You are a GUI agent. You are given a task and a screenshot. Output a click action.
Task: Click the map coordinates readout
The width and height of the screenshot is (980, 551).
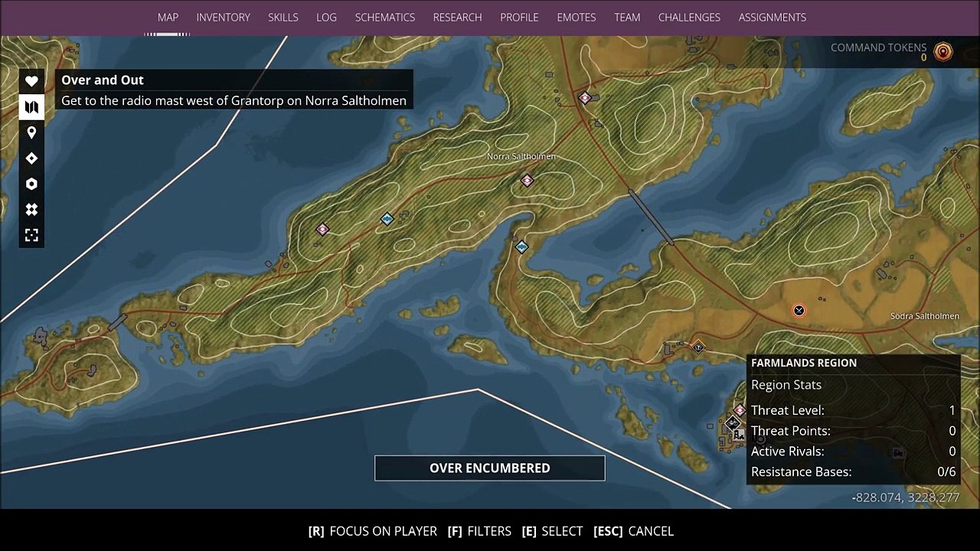(x=906, y=497)
